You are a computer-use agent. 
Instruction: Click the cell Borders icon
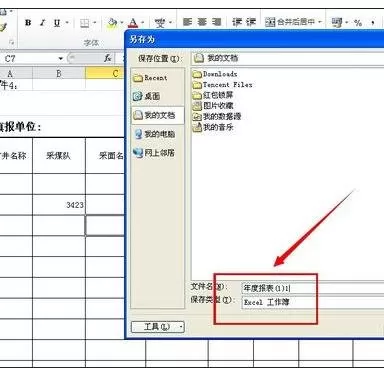(85, 23)
